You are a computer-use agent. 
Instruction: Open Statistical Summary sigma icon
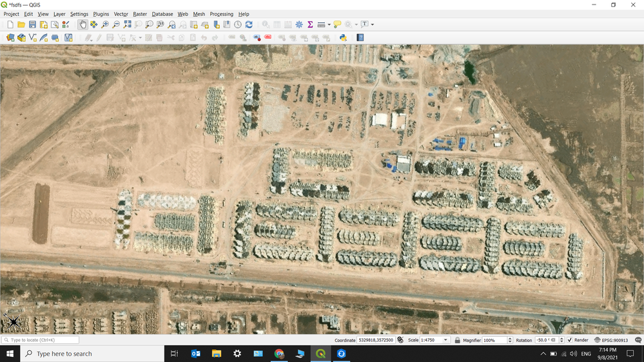(x=311, y=24)
